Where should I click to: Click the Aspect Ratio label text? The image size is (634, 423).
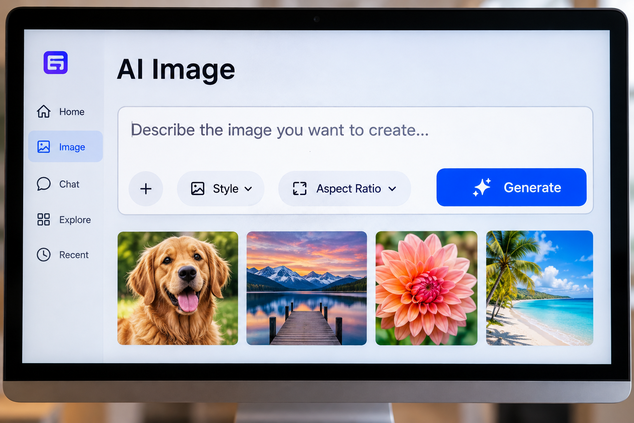pyautogui.click(x=349, y=188)
